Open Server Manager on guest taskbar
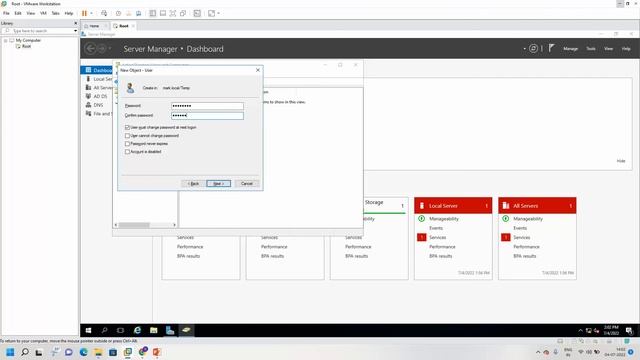The image size is (640, 360). (170, 331)
